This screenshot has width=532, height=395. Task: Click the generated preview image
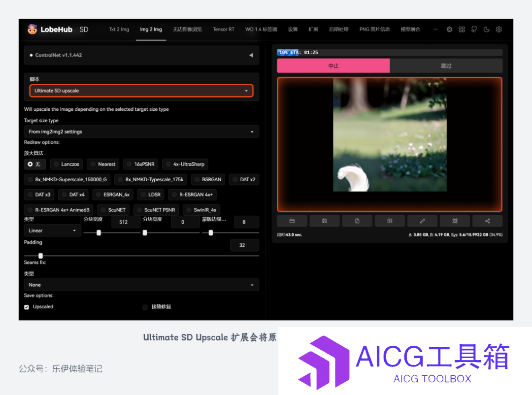pyautogui.click(x=390, y=135)
